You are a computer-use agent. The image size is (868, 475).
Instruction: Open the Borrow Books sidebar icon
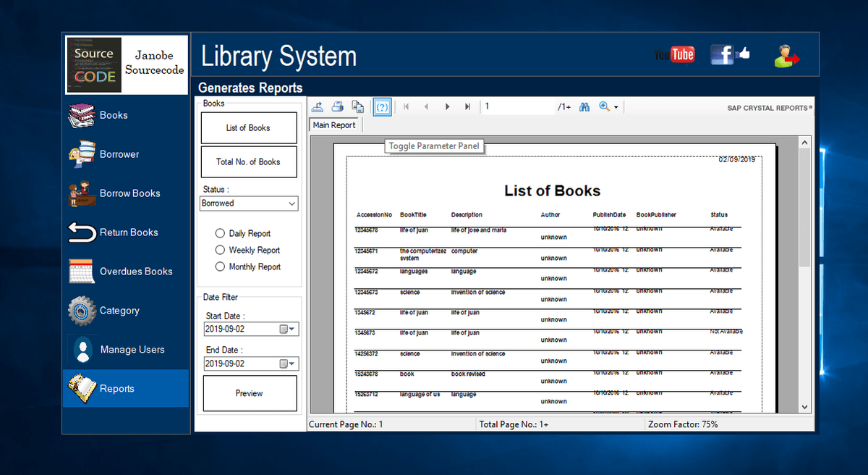[81, 193]
